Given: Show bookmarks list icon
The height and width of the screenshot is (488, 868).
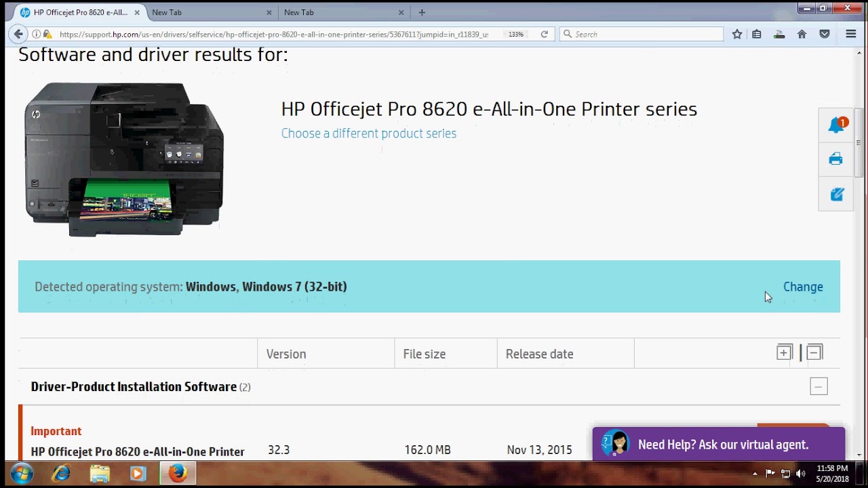Looking at the screenshot, I should (757, 34).
